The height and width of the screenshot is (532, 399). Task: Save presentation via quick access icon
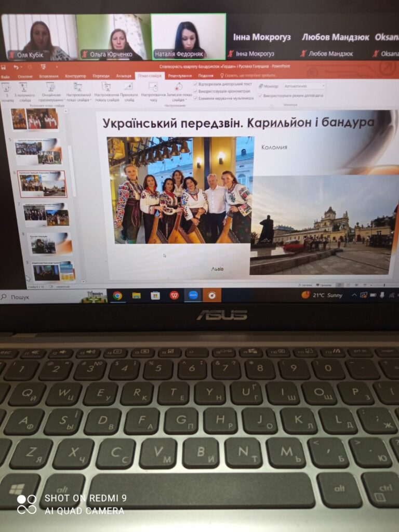[4, 67]
